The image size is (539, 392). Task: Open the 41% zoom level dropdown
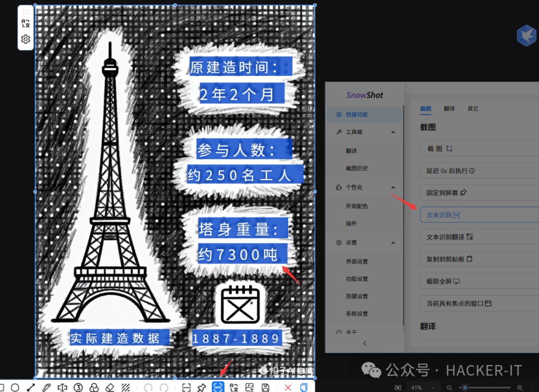(x=424, y=387)
